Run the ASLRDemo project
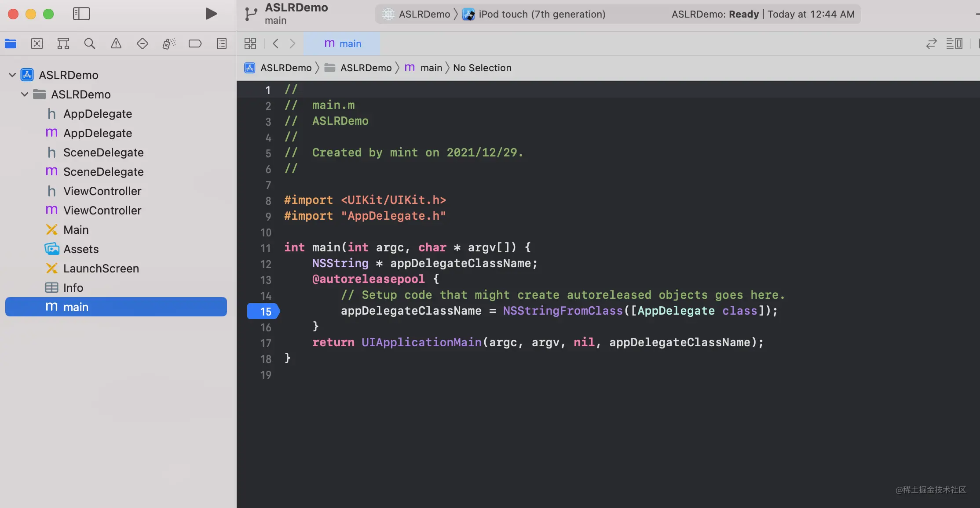The width and height of the screenshot is (980, 508). click(211, 14)
